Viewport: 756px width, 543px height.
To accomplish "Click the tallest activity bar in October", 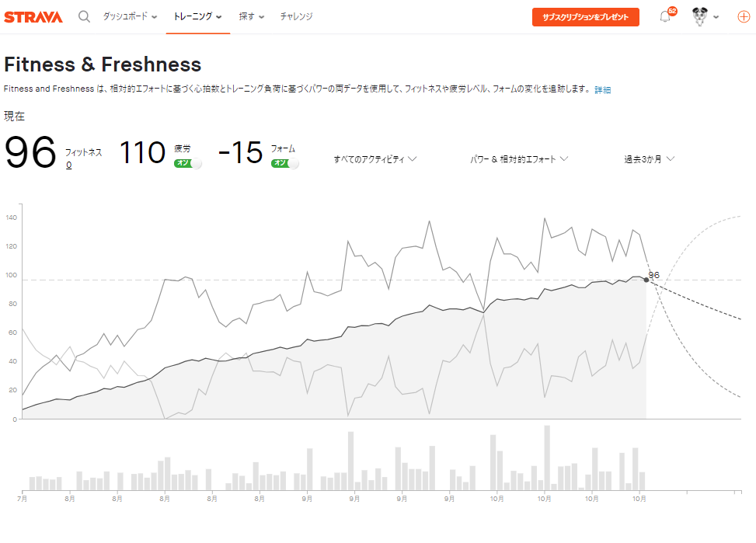I will 547,458.
